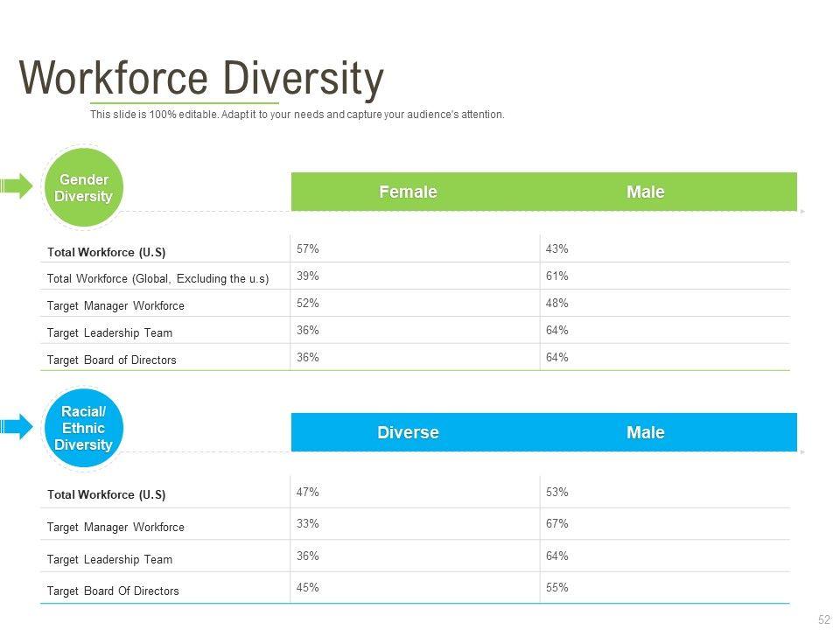Select the green Gender Diversity circle

pos(83,187)
